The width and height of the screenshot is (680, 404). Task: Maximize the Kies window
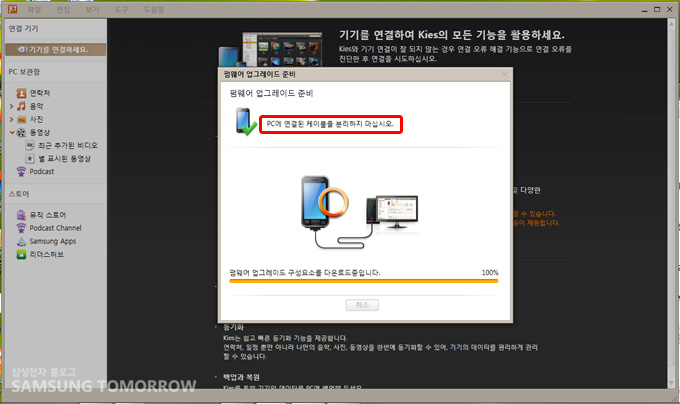[x=657, y=9]
